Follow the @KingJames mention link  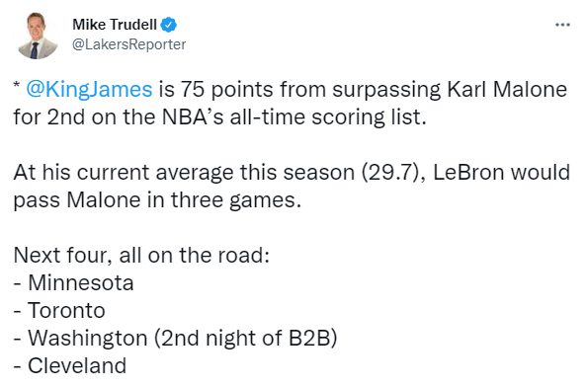(x=89, y=90)
